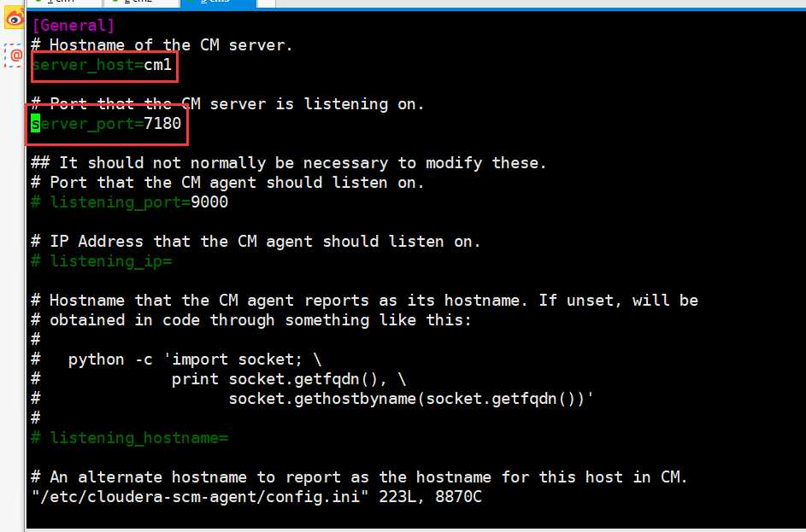This screenshot has height=532, width=806.
Task: Click the 'Hostname that the CM agent reports' line
Action: [364, 301]
